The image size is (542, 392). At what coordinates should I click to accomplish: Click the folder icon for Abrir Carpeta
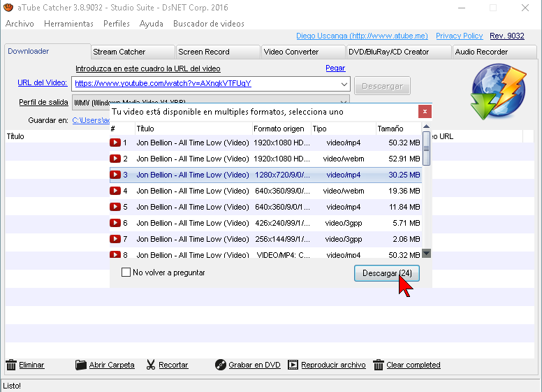[x=81, y=365]
